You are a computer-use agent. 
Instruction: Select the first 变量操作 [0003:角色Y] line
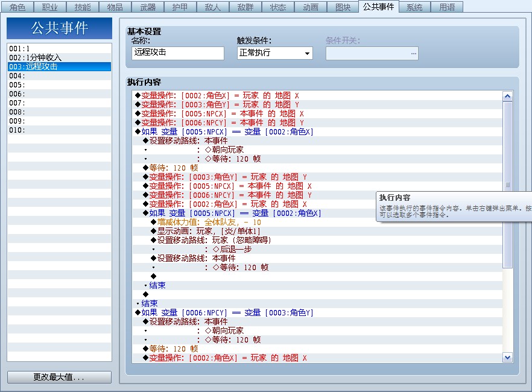(317, 104)
